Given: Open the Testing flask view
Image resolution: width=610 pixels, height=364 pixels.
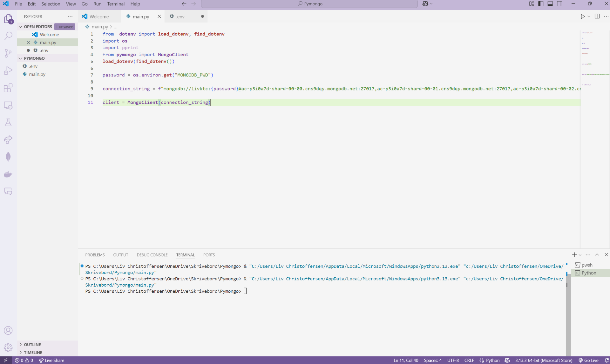Looking at the screenshot, I should (8, 122).
